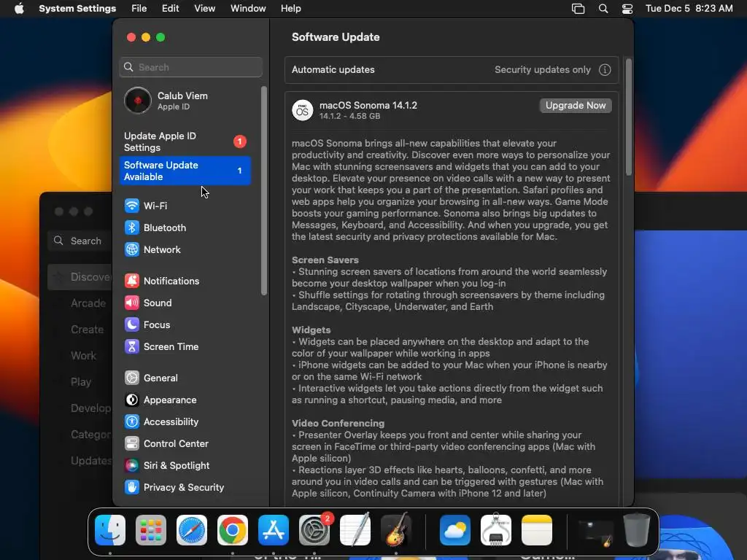This screenshot has width=747, height=560.
Task: Click the System Settings search field
Action: (190, 67)
